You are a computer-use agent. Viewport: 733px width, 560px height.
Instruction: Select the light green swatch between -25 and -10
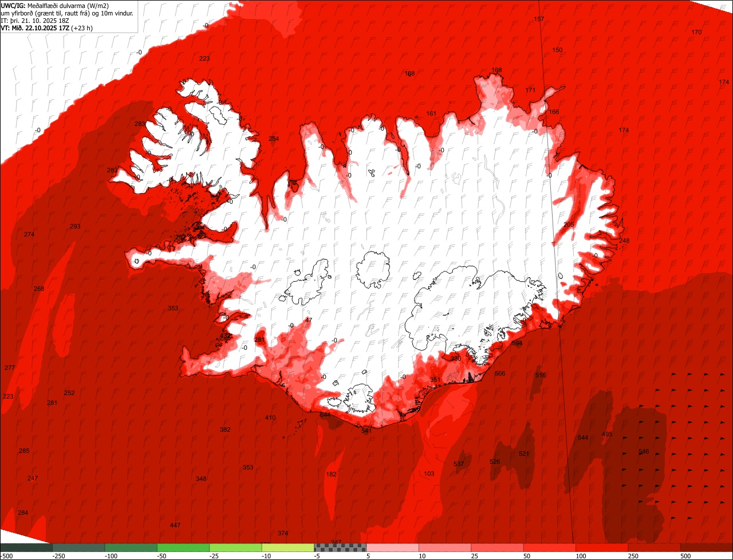coord(235,547)
